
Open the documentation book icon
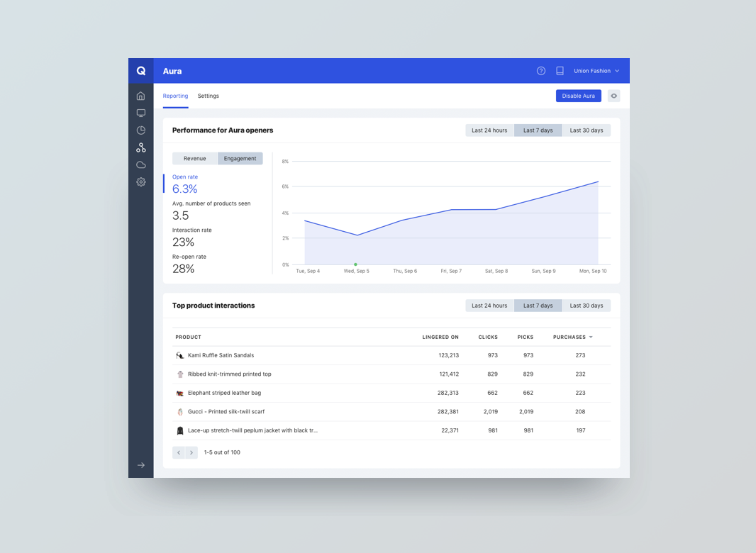click(x=560, y=71)
